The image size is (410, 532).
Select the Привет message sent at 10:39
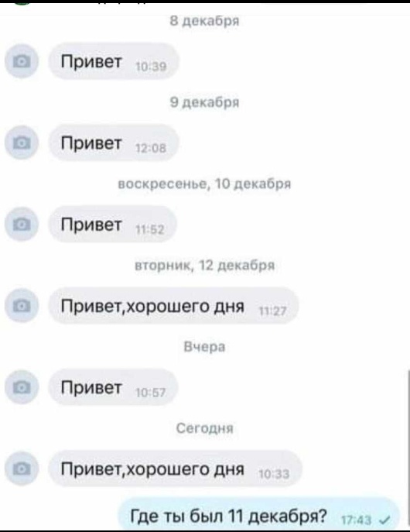tap(114, 61)
